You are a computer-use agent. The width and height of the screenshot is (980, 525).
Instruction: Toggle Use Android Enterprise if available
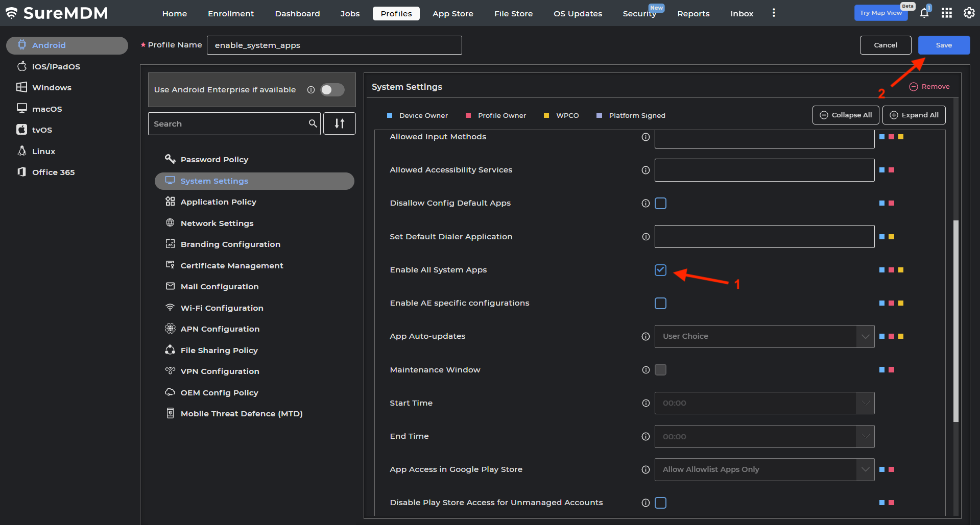[x=332, y=90]
